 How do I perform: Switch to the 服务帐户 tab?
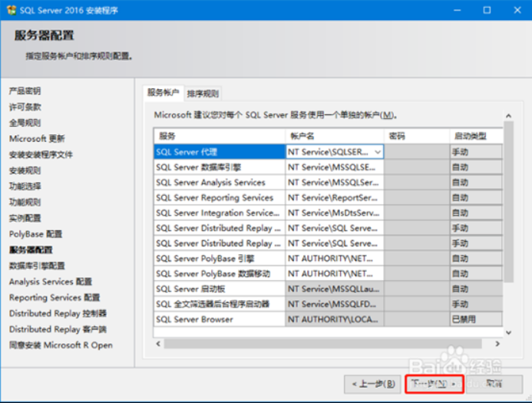click(164, 92)
